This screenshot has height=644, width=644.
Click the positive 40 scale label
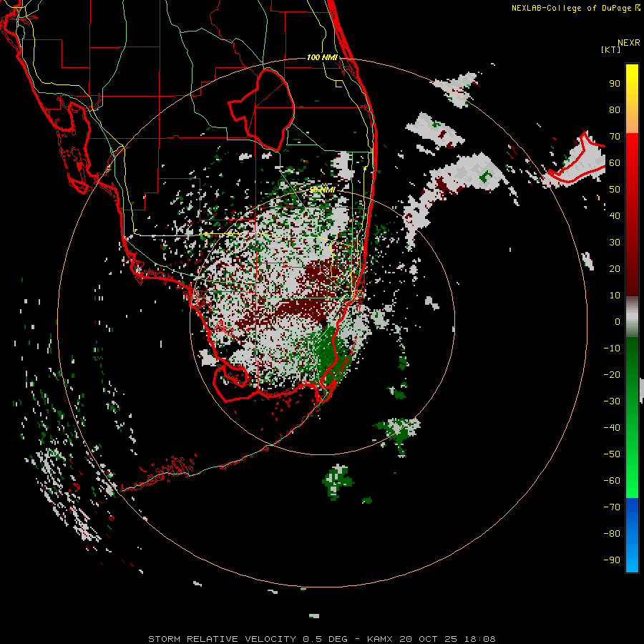(615, 216)
